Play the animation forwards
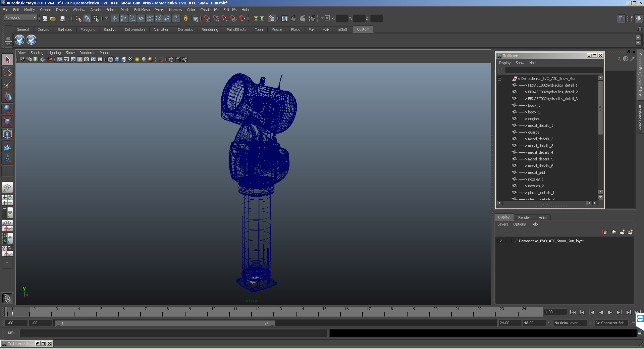This screenshot has height=349, width=644. [610, 312]
